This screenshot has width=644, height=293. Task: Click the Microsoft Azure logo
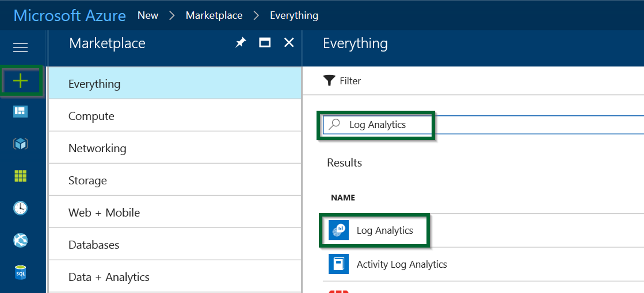(69, 16)
